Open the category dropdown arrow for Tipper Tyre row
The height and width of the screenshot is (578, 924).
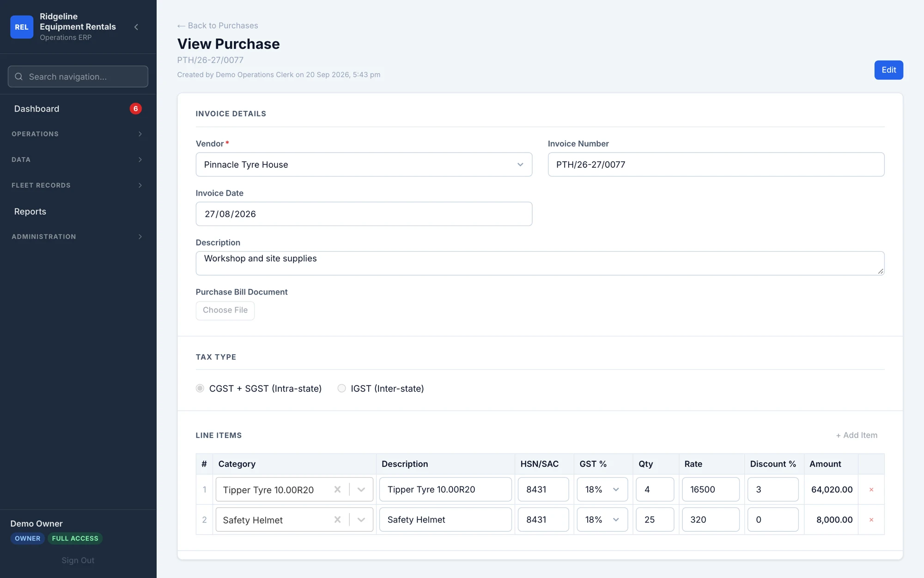(x=361, y=489)
